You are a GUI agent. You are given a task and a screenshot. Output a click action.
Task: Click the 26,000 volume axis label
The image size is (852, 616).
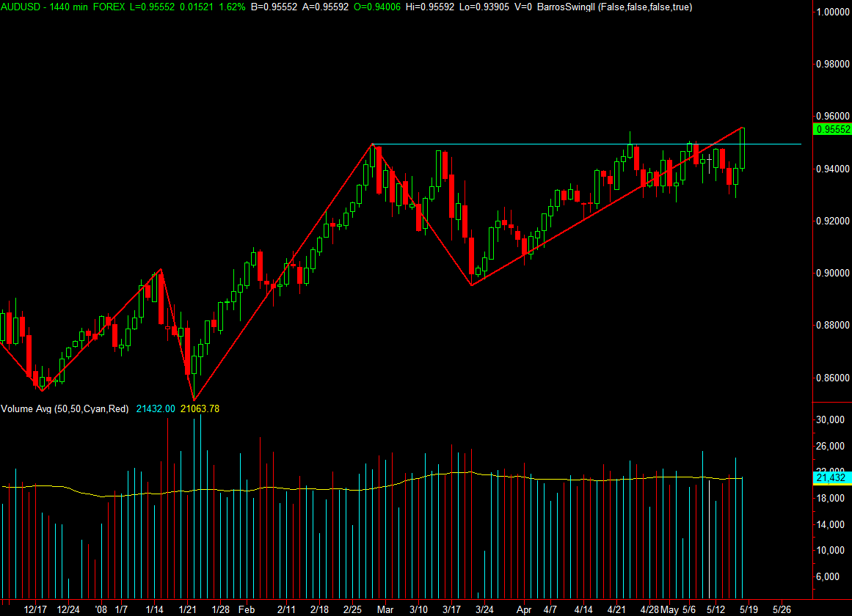[830, 446]
